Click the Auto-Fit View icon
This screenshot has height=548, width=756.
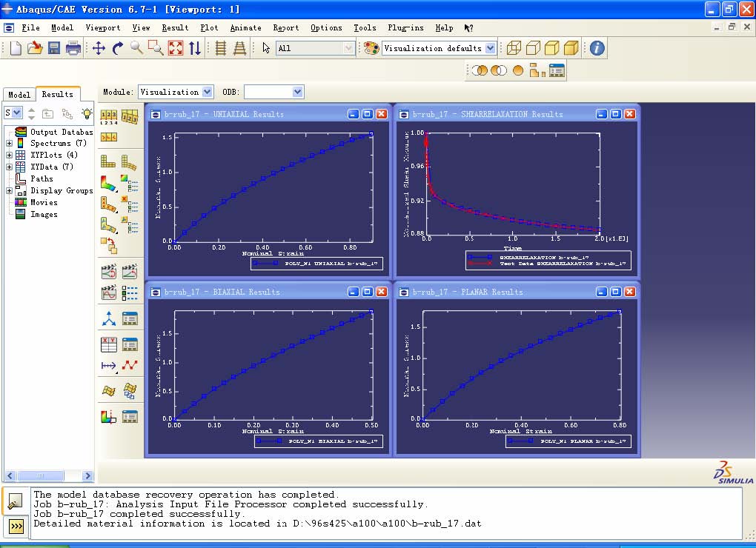pos(176,48)
